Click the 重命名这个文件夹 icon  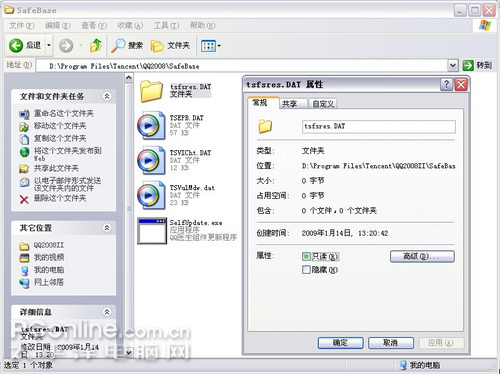[24, 114]
